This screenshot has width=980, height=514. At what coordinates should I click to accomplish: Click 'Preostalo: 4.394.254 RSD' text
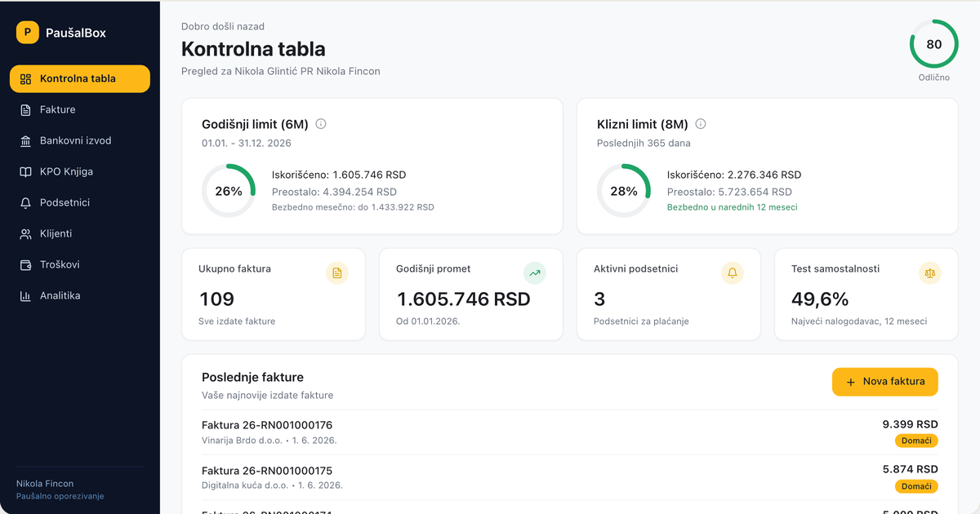335,192
